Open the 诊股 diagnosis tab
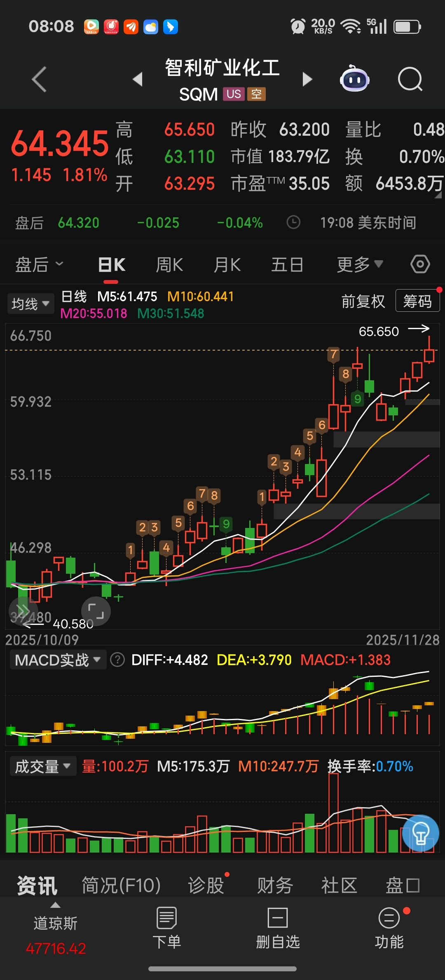Viewport: 445px width, 980px height. [x=206, y=885]
